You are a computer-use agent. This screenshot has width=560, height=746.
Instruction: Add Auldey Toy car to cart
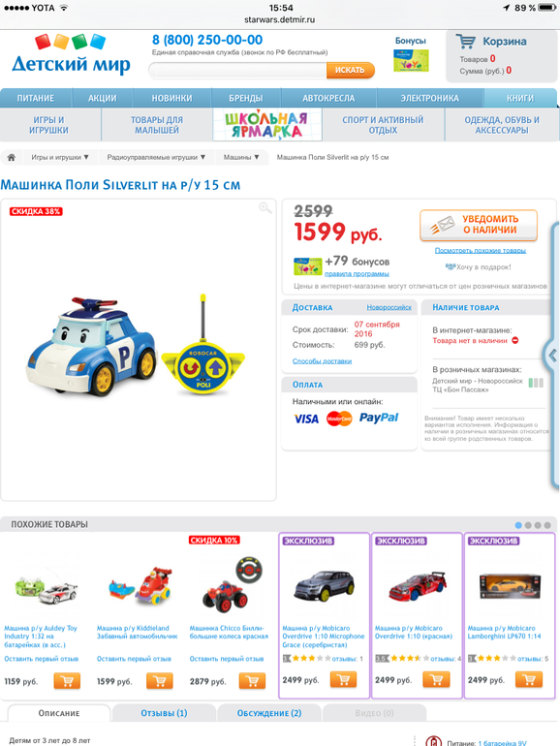pyautogui.click(x=67, y=681)
